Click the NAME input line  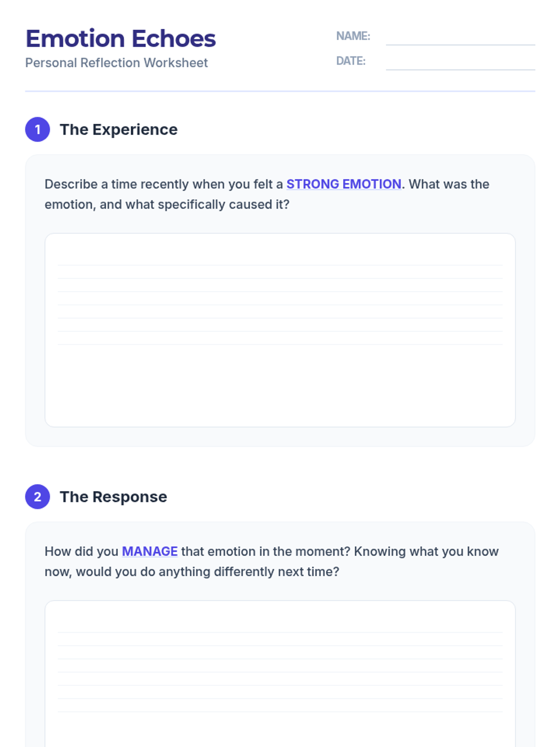460,38
